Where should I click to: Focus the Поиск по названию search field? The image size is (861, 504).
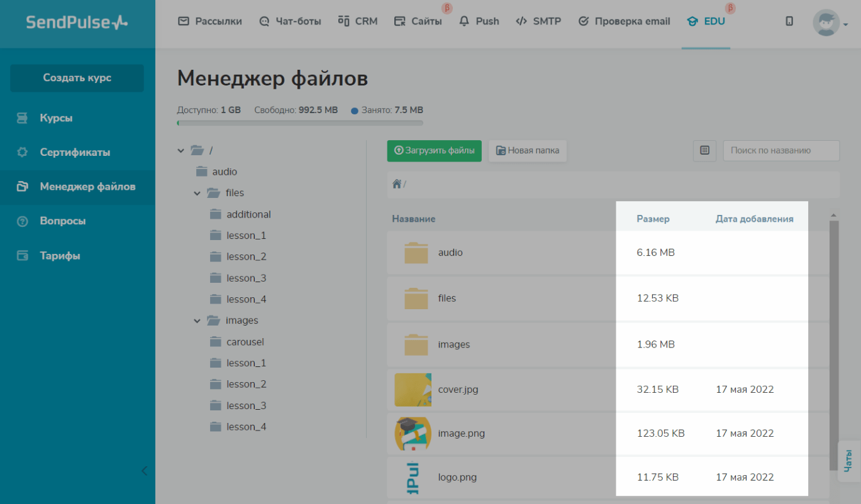tap(780, 151)
